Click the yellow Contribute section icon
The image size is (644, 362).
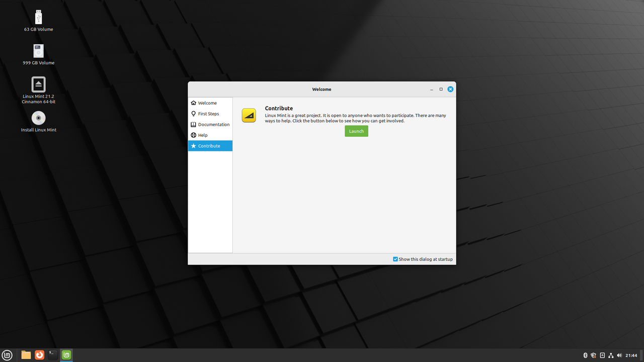[x=249, y=115]
